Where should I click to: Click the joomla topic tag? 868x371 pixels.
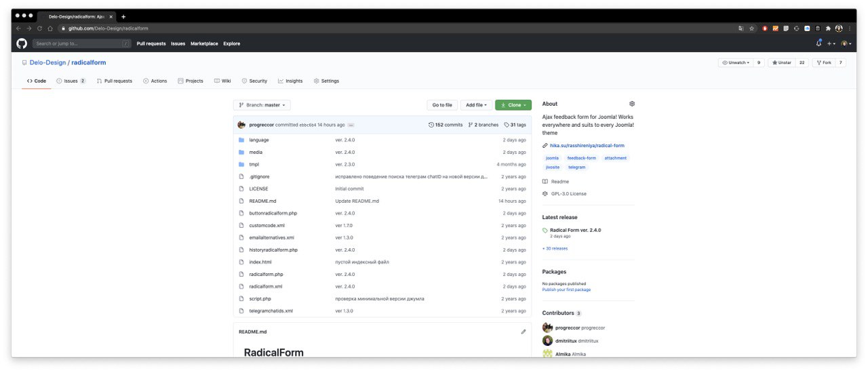(552, 158)
